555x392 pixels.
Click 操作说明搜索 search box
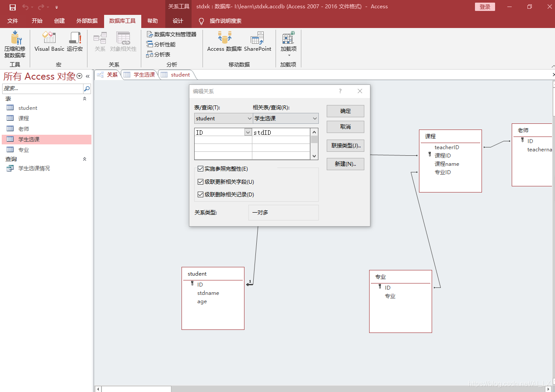tap(226, 21)
